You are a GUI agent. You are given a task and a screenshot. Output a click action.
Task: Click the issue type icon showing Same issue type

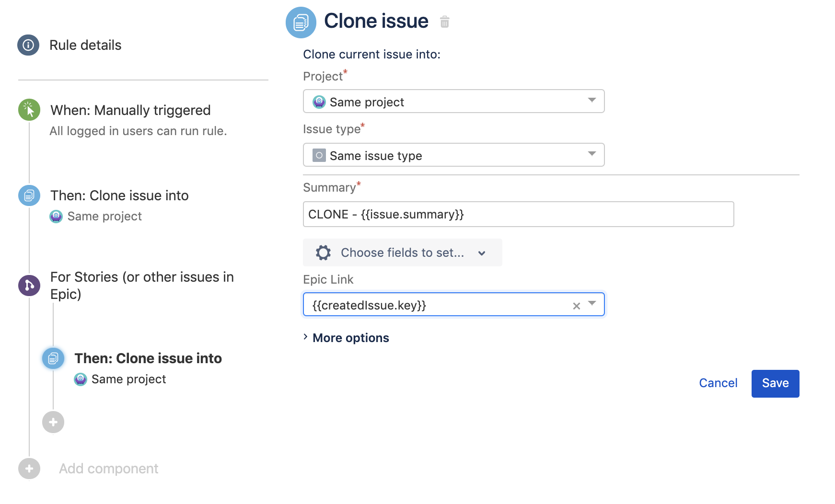click(318, 155)
